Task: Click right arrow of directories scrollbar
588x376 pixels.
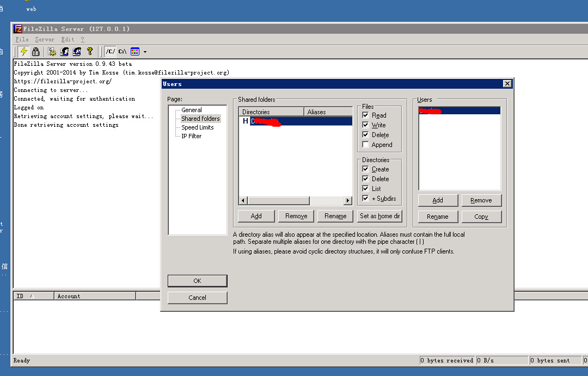Action: [x=348, y=201]
